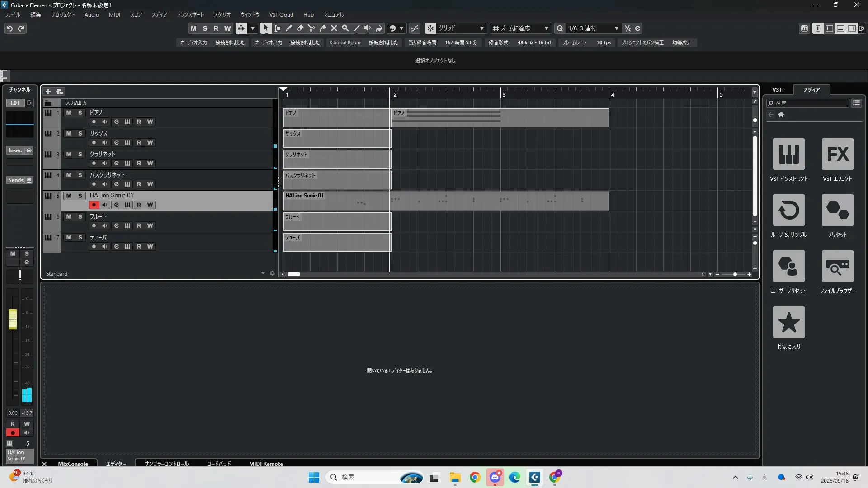Open Loops & Samples browser
Viewport: 868px width, 488px height.
(x=788, y=210)
